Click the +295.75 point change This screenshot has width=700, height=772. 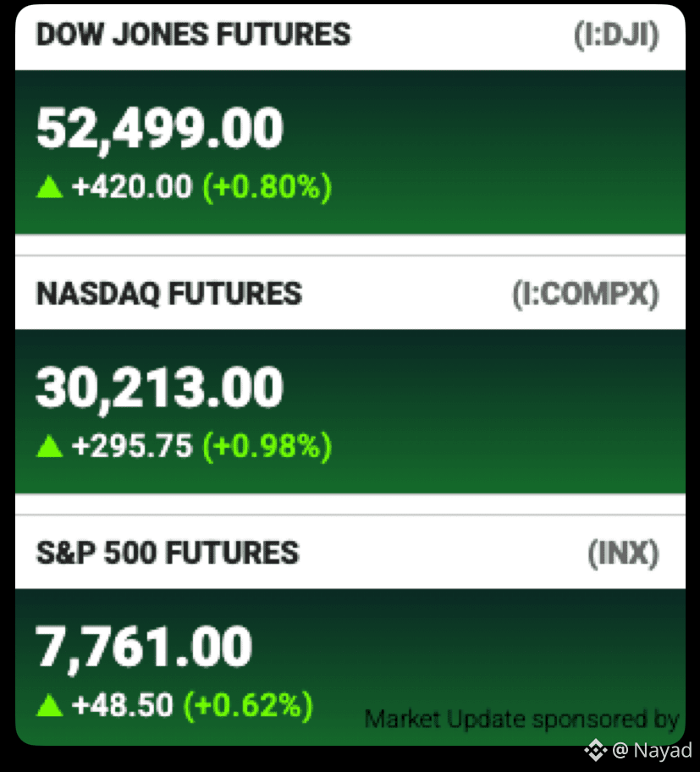click(131, 447)
